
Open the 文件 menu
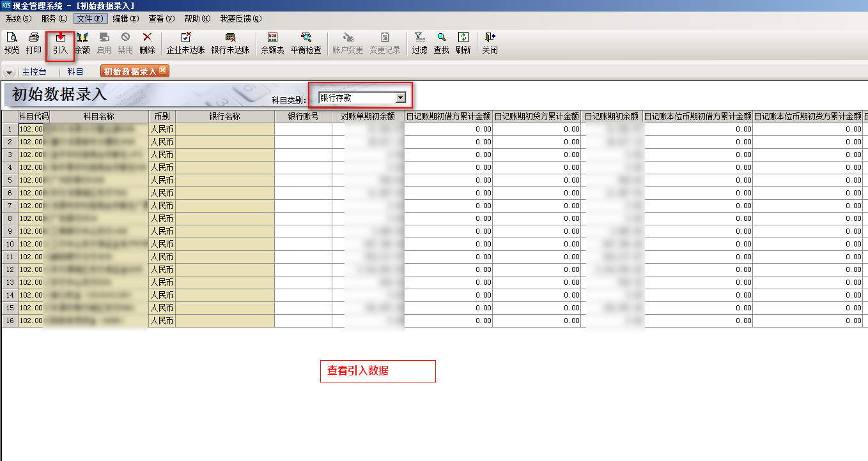tap(89, 19)
